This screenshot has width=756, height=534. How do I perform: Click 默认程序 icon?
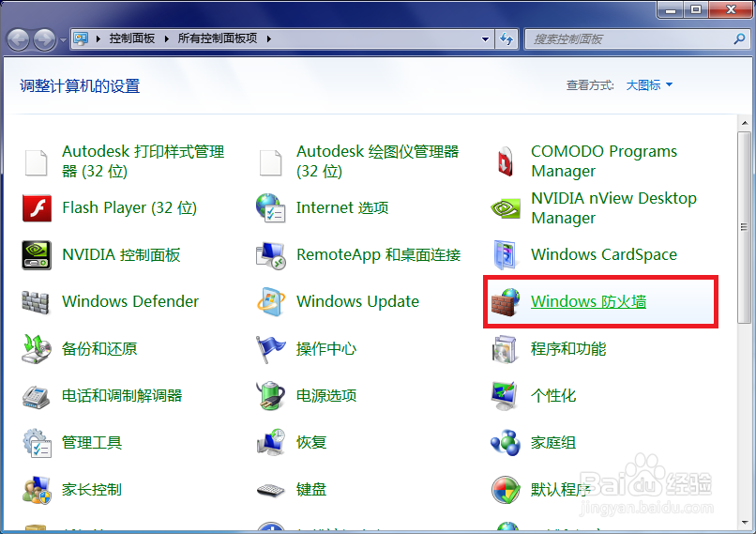506,490
